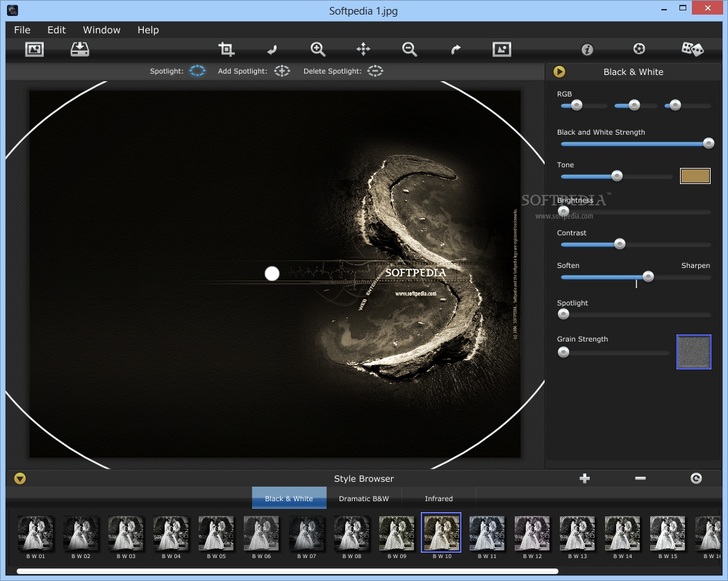The image size is (728, 581).
Task: Open the File menu
Action: pyautogui.click(x=22, y=30)
